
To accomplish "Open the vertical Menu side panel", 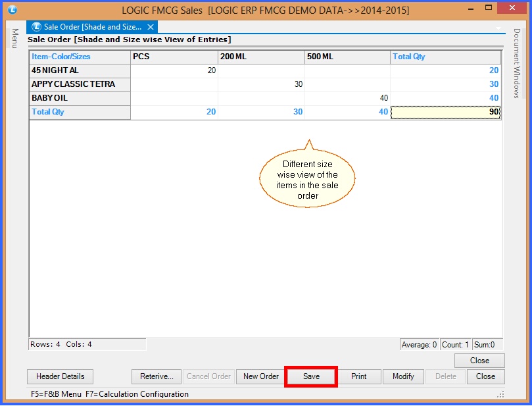I will 14,38.
